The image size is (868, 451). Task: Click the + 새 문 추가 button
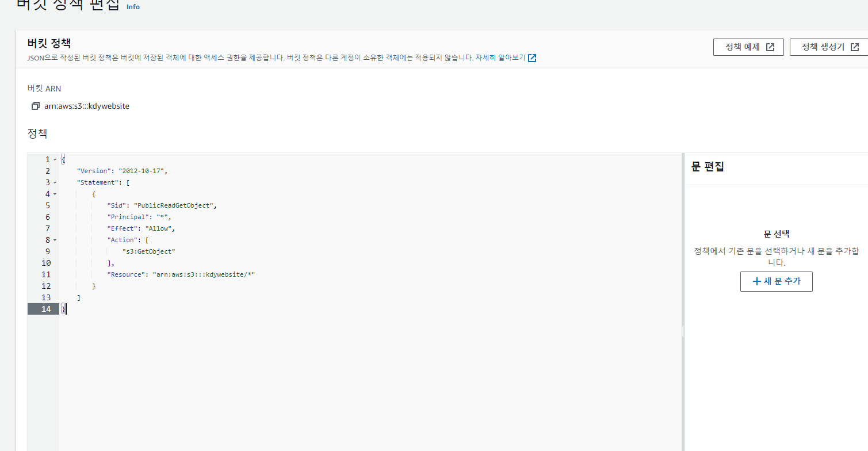pos(776,281)
